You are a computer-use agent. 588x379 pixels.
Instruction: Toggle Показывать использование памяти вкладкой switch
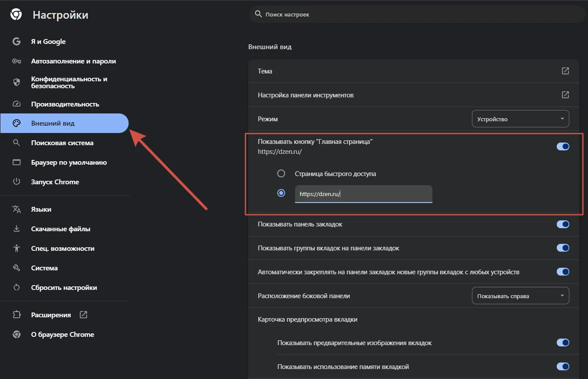click(563, 367)
